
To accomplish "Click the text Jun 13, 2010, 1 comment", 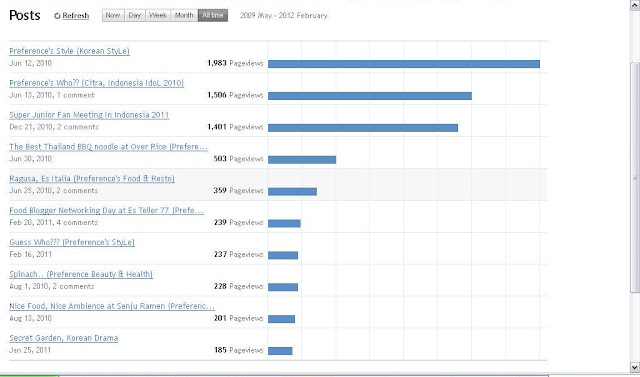I will (x=52, y=95).
